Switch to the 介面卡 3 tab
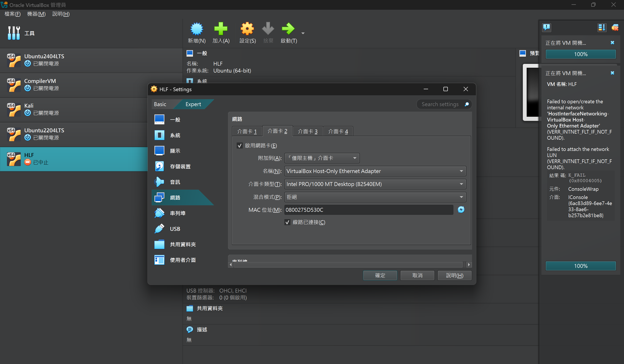 [x=308, y=131]
